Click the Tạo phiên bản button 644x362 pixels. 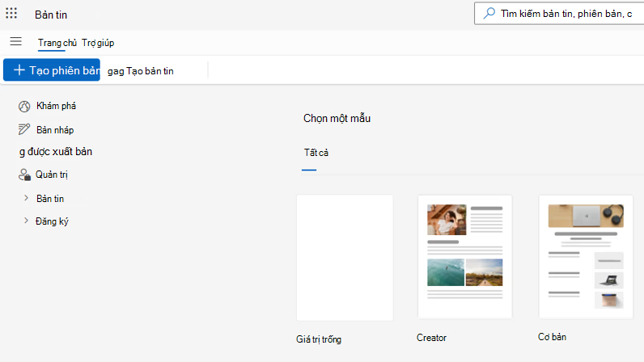coord(52,70)
